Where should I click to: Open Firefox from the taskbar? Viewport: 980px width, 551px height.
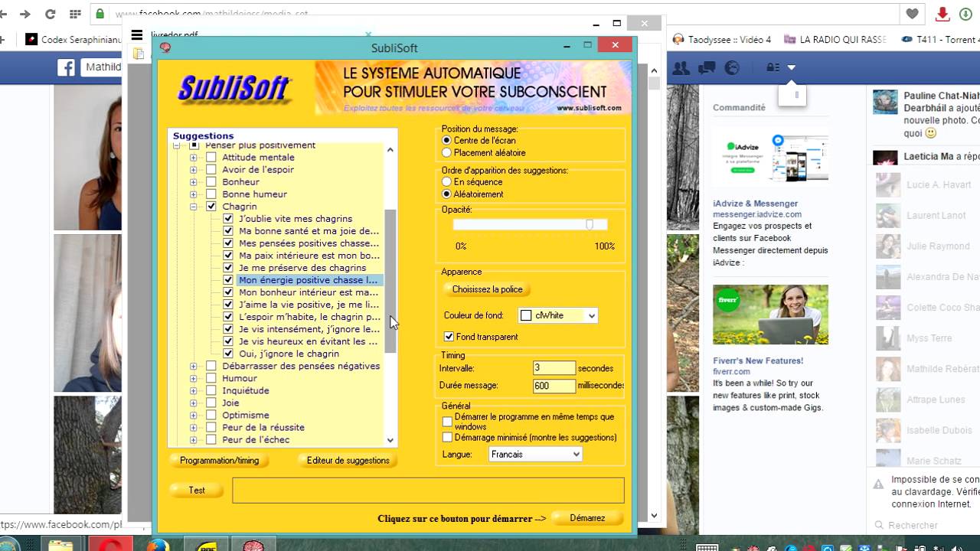point(158,545)
